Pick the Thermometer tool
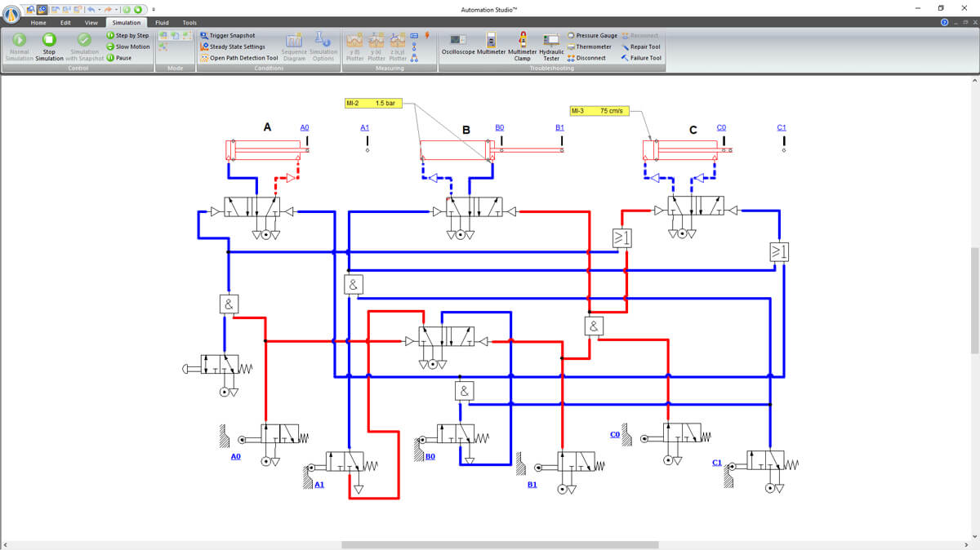This screenshot has width=980, height=550. click(590, 47)
